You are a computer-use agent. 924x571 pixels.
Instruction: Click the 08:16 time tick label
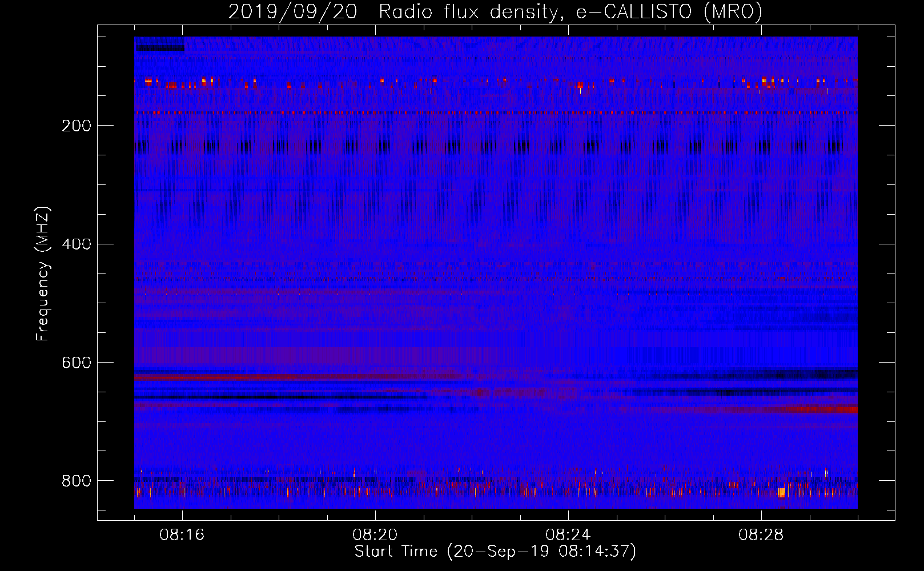(x=182, y=535)
